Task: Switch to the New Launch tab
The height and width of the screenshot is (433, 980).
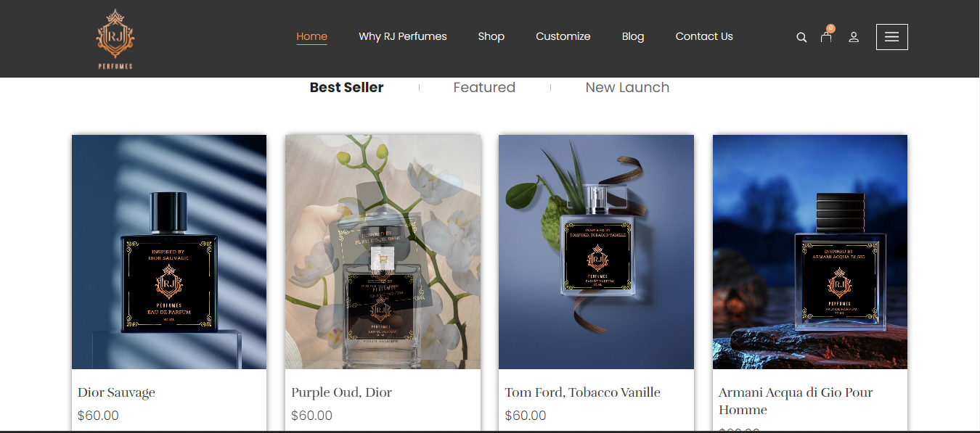Action: click(627, 88)
